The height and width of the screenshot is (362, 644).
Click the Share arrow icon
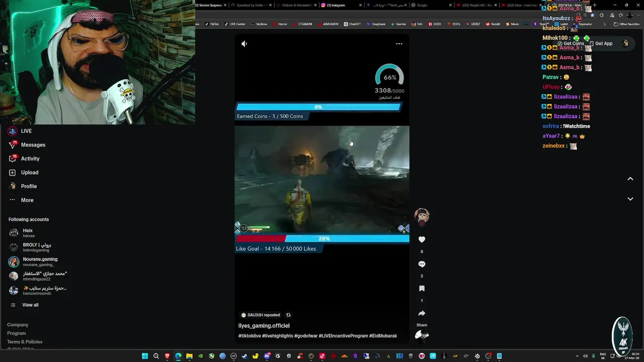point(422,313)
